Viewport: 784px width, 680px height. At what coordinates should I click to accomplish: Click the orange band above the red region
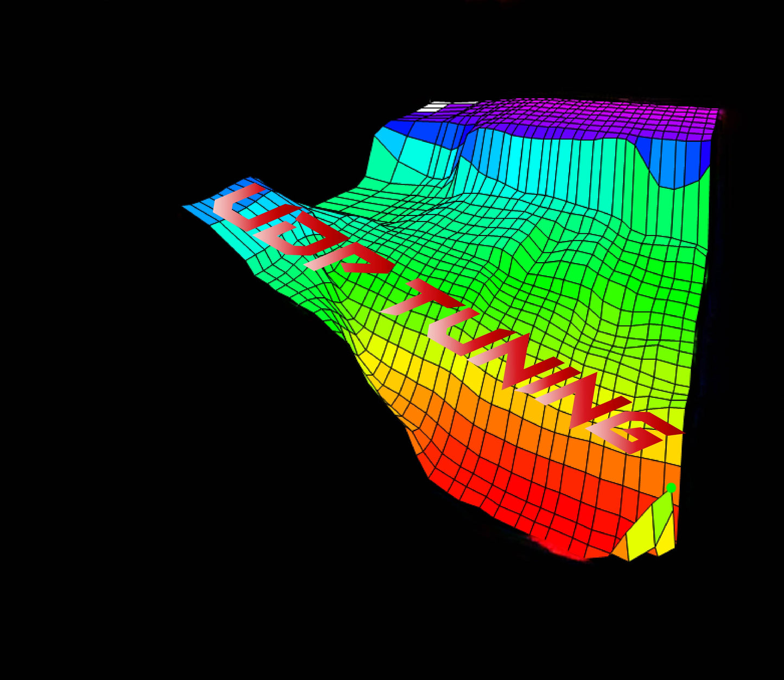pyautogui.click(x=488, y=429)
